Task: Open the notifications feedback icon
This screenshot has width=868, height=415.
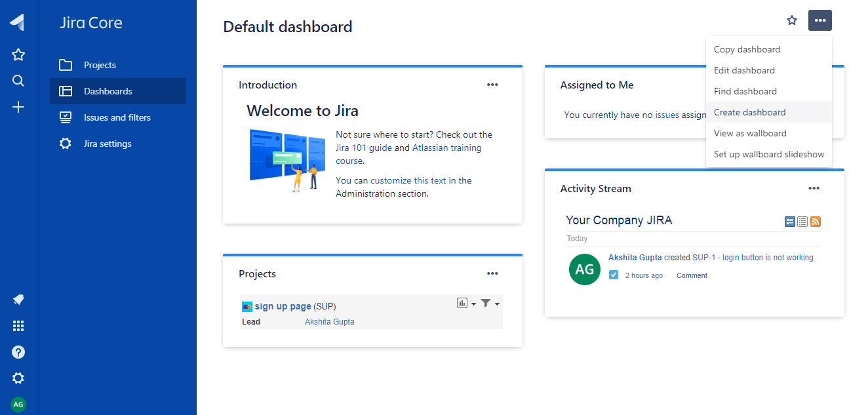Action: (18, 300)
